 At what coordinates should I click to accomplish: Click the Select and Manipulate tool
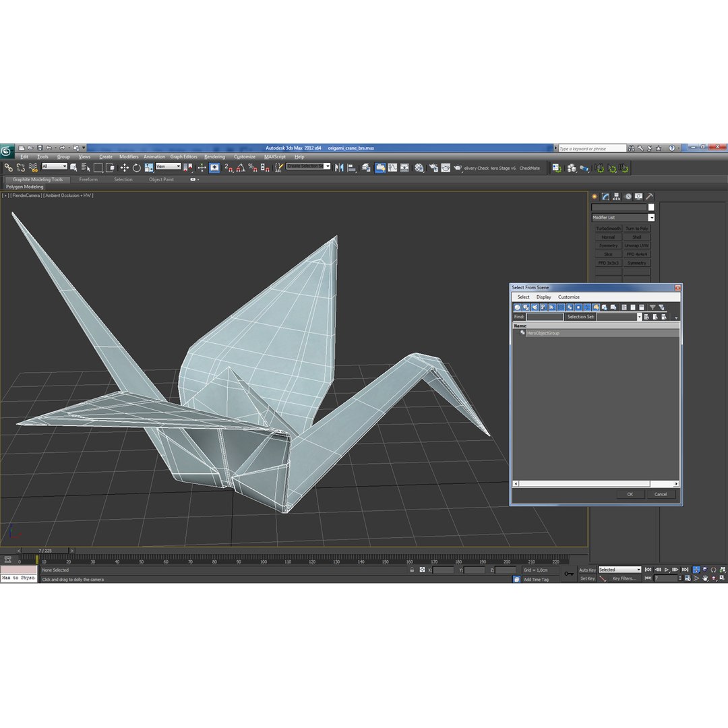pos(202,168)
